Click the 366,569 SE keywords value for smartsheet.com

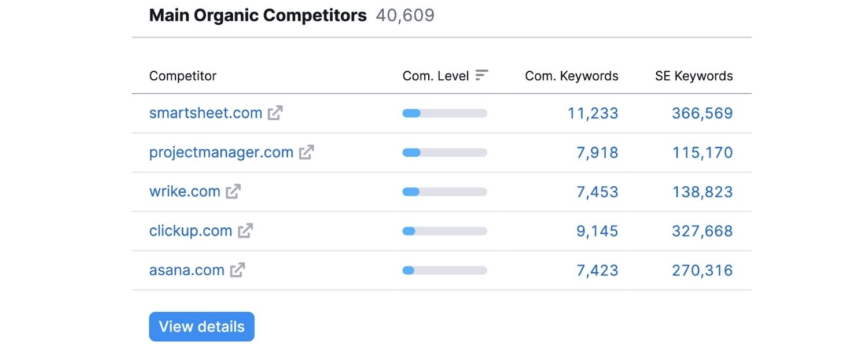tap(701, 113)
